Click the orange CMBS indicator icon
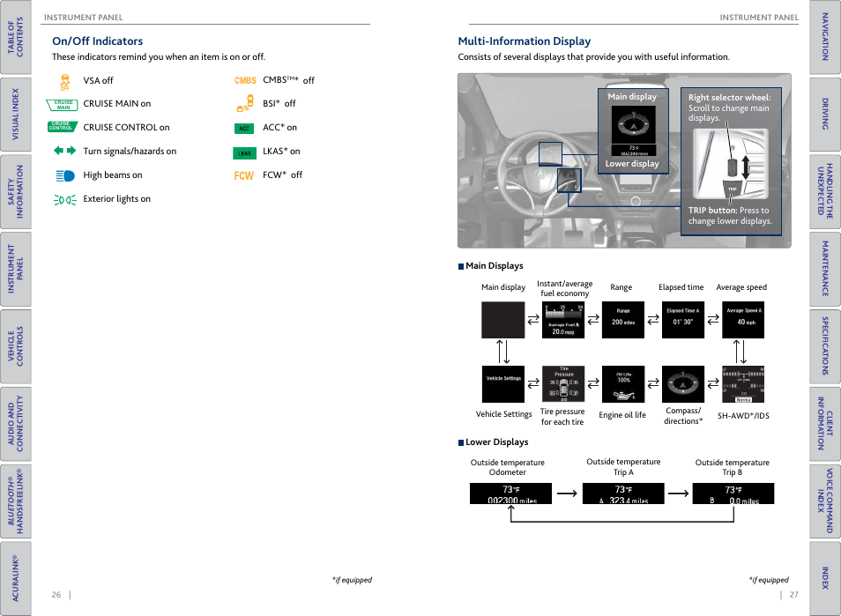 [x=245, y=80]
